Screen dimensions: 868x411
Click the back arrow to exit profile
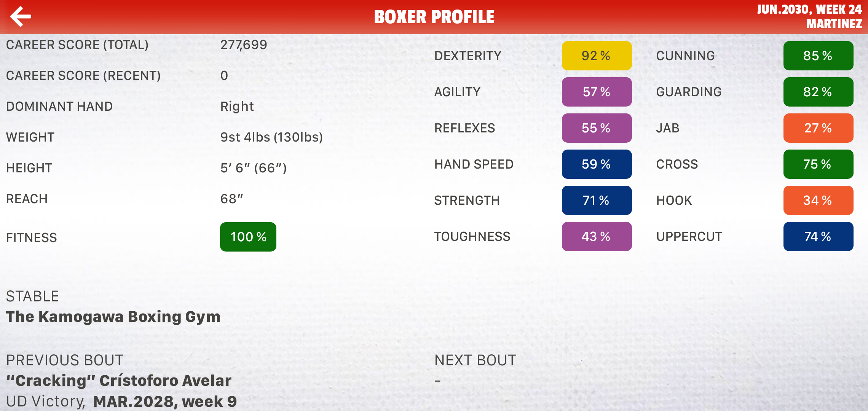(21, 16)
